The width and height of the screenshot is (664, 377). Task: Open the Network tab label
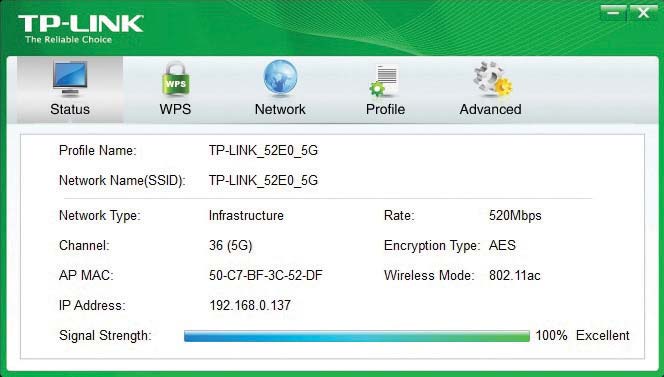[x=280, y=109]
